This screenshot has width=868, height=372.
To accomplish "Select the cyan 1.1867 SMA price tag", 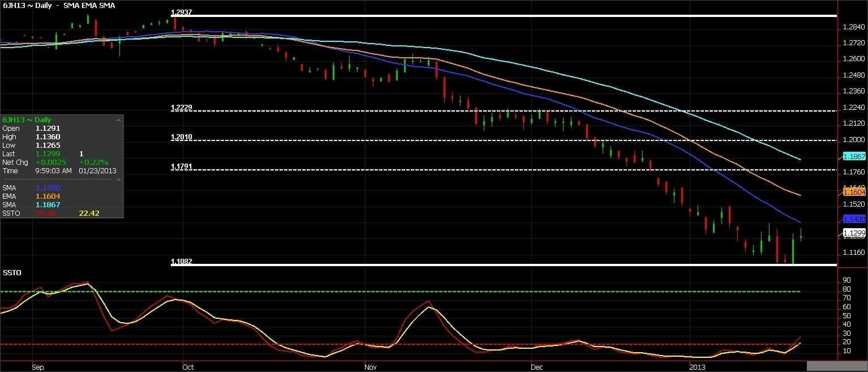I will 854,156.
